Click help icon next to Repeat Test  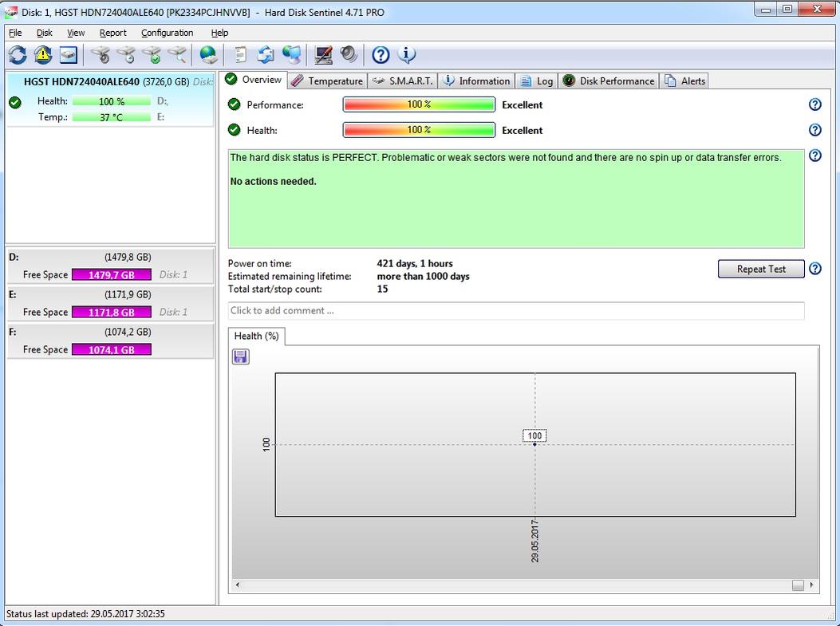click(814, 268)
